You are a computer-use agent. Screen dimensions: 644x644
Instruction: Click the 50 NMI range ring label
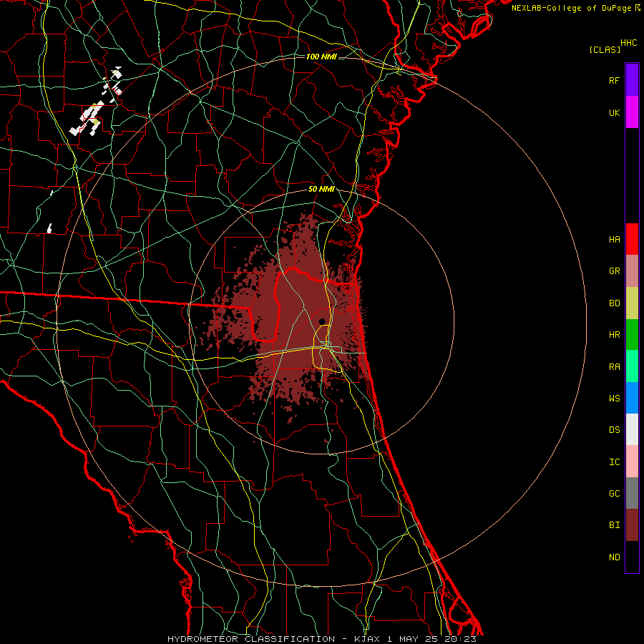tap(321, 189)
